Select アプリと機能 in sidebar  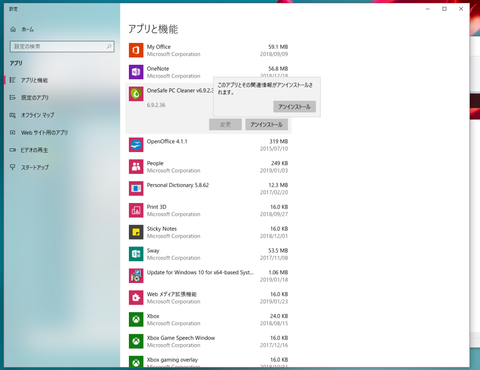pos(34,80)
